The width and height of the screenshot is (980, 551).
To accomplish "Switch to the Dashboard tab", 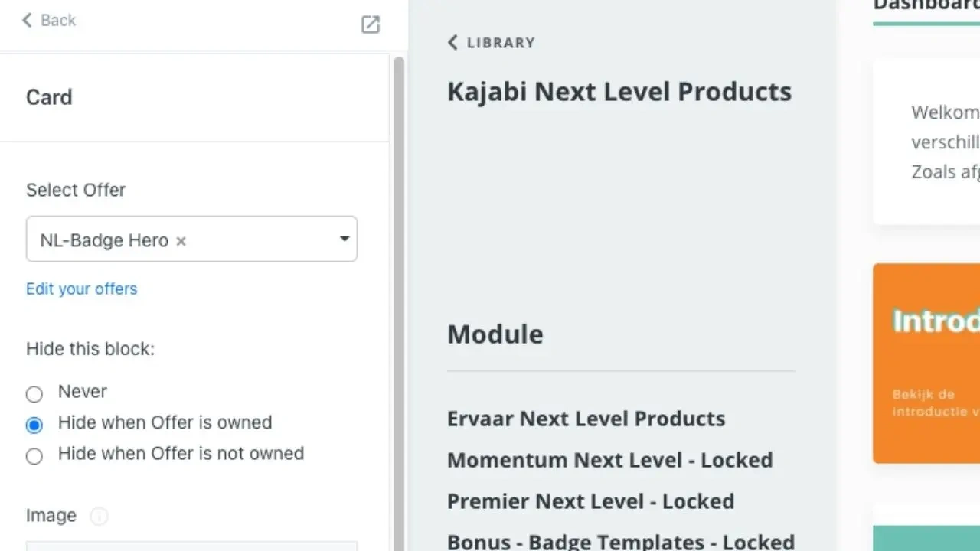I will (x=926, y=6).
